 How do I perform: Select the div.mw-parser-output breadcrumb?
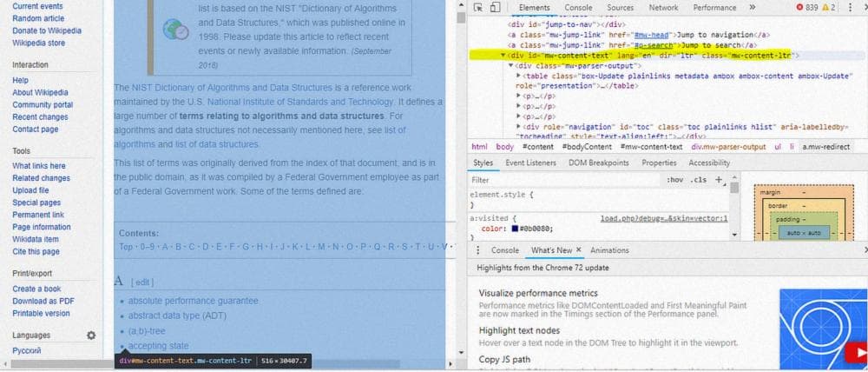point(728,147)
